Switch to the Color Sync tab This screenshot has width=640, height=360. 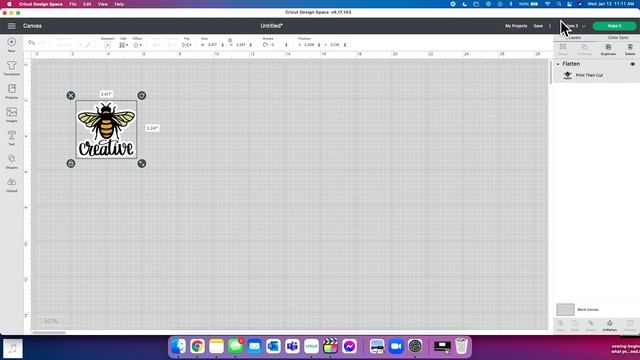coord(618,38)
